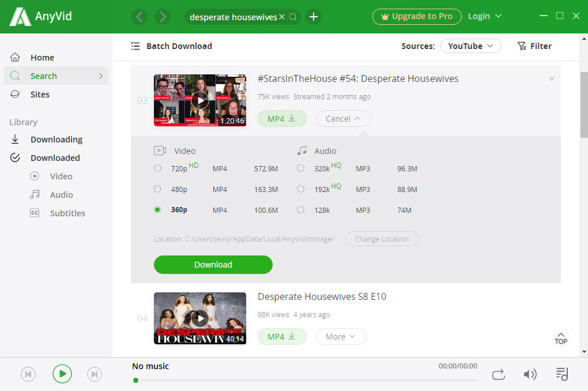The image size is (588, 391).
Task: Select the 320k HQ MP3 option
Action: tap(301, 168)
